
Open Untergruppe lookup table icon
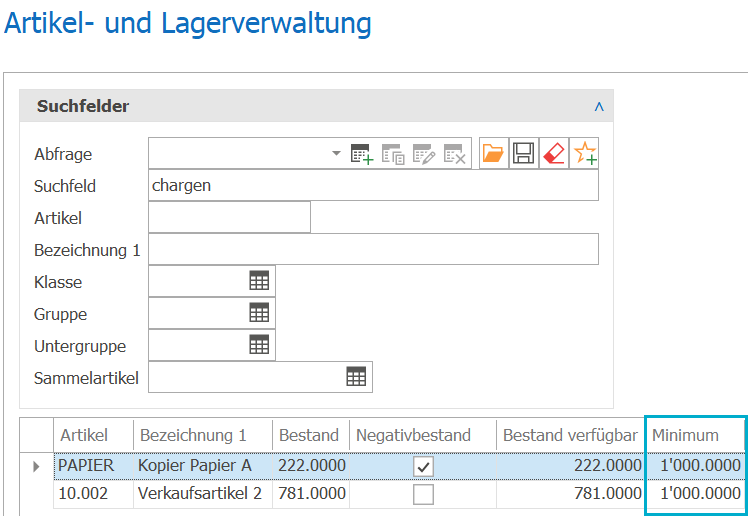259,345
